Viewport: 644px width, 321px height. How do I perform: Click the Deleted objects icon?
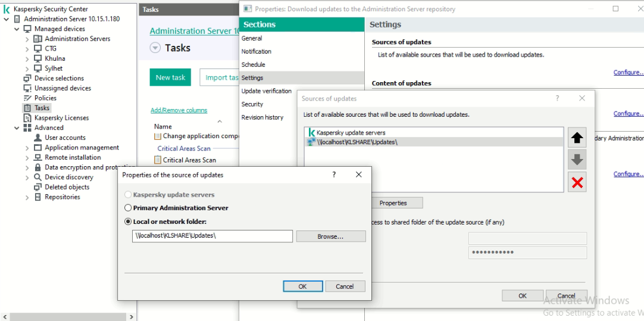tap(37, 187)
